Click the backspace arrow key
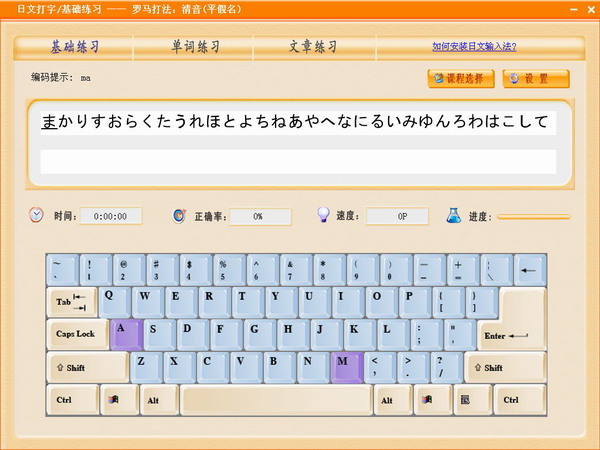The image size is (600, 450). [x=530, y=270]
